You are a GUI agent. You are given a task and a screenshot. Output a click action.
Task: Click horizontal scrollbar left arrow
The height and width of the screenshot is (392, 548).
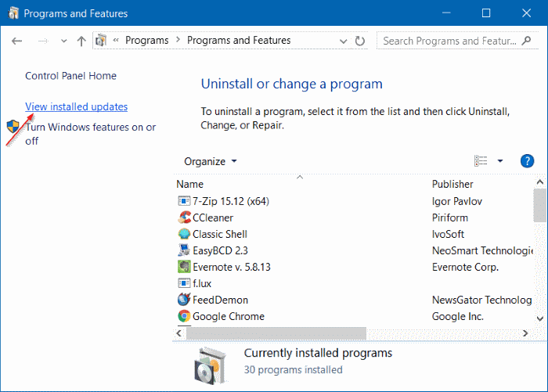(179, 333)
